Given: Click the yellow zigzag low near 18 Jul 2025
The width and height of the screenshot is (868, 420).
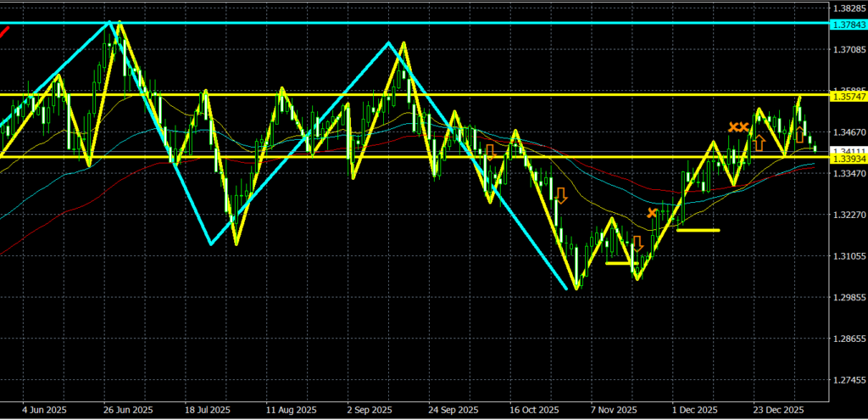Looking at the screenshot, I should [236, 244].
